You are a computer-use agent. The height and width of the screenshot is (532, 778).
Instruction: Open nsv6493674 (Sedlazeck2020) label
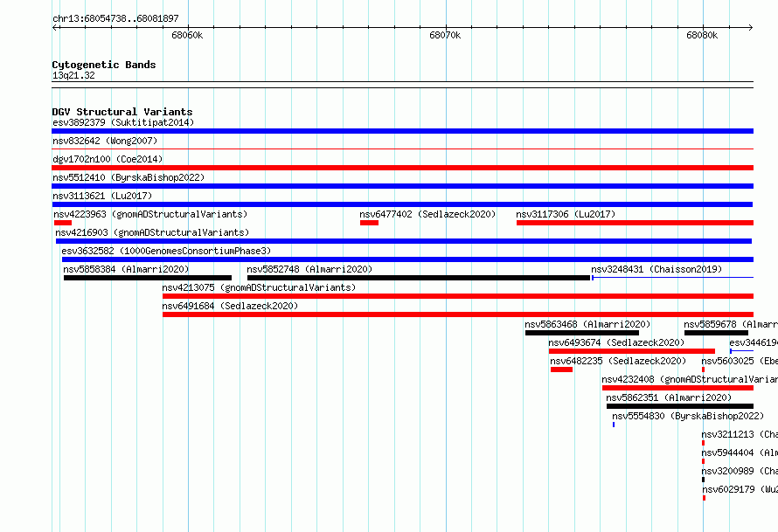tap(615, 342)
